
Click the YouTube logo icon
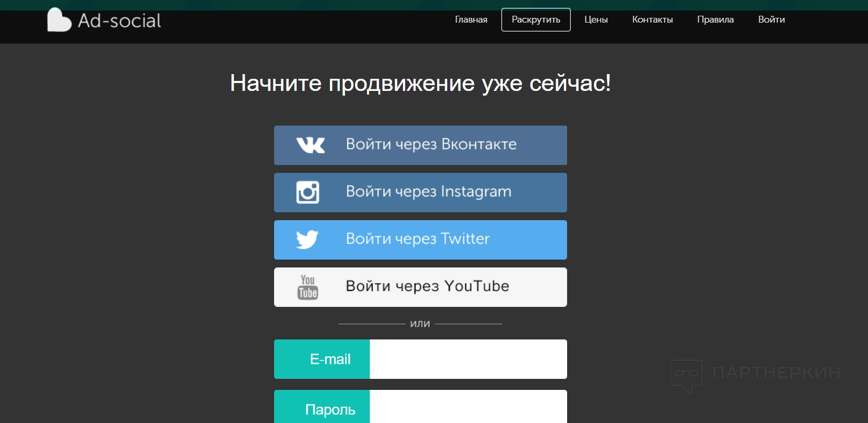[308, 287]
